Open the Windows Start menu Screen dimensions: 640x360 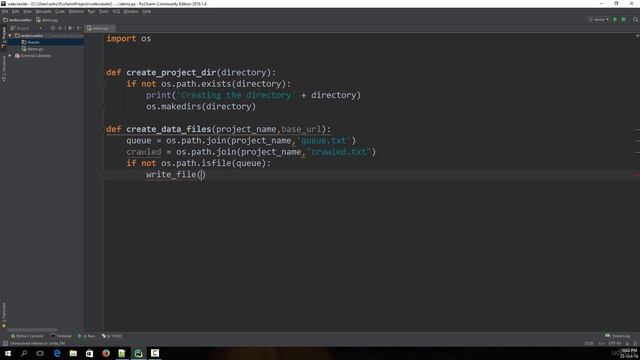(8, 353)
